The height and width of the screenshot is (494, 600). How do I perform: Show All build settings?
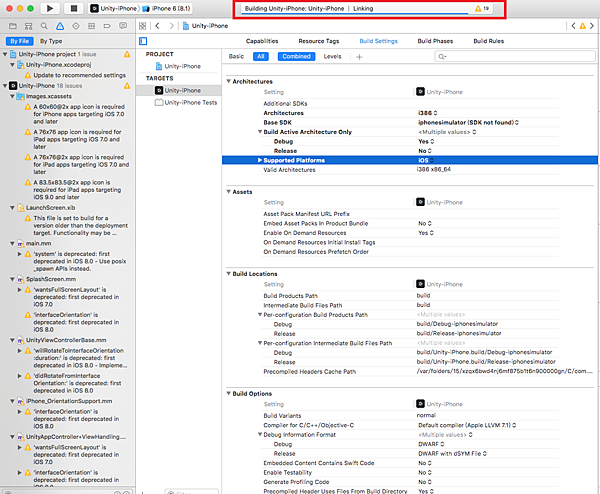(261, 57)
